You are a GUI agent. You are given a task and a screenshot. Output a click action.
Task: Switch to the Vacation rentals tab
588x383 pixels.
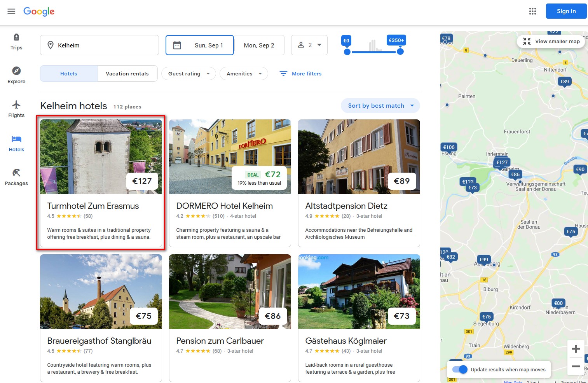[127, 73]
